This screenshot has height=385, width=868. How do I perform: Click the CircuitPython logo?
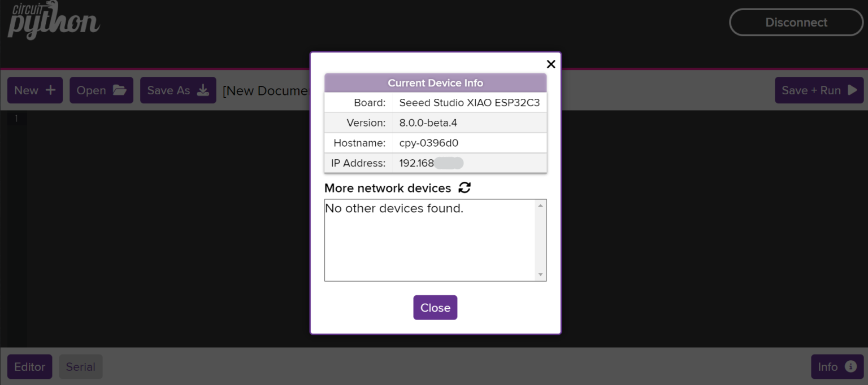point(53,20)
